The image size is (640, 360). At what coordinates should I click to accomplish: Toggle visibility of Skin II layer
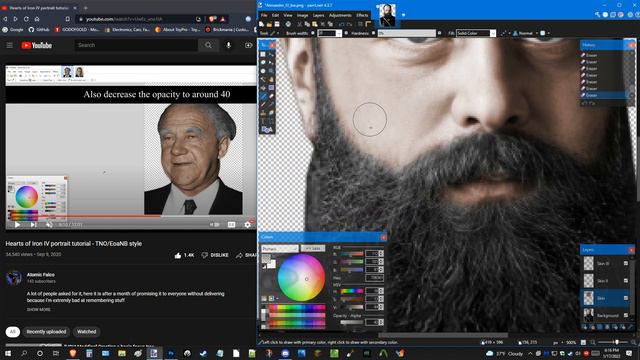point(626,281)
